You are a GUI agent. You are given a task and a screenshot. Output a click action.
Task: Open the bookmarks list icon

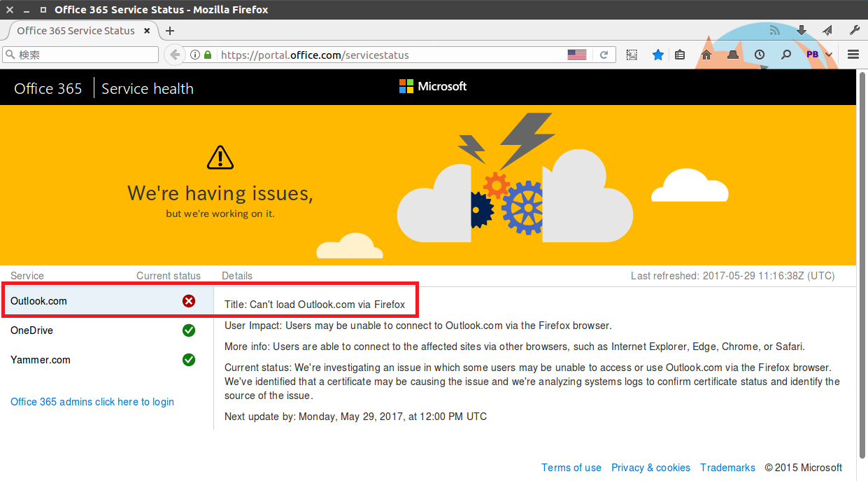pyautogui.click(x=680, y=55)
